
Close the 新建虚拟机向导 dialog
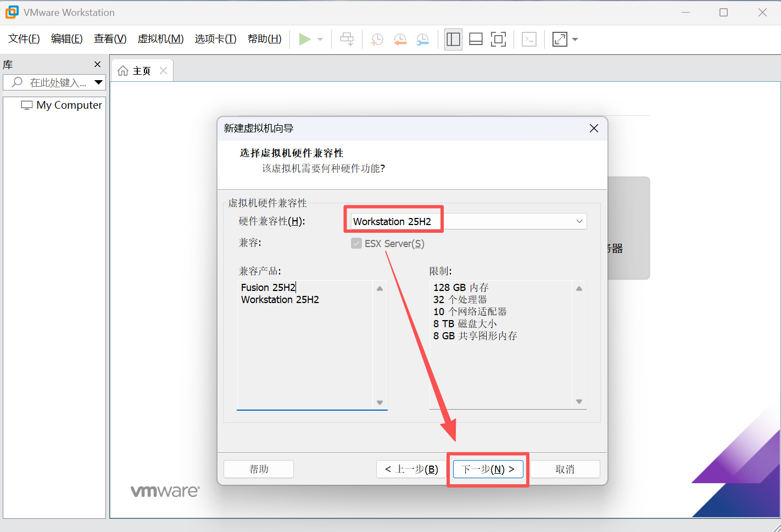coord(594,128)
